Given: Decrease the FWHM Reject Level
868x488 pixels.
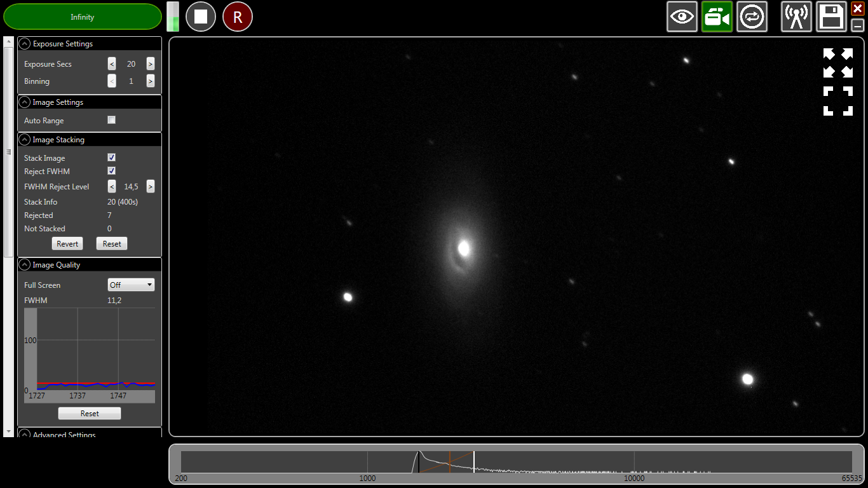Looking at the screenshot, I should pos(112,186).
